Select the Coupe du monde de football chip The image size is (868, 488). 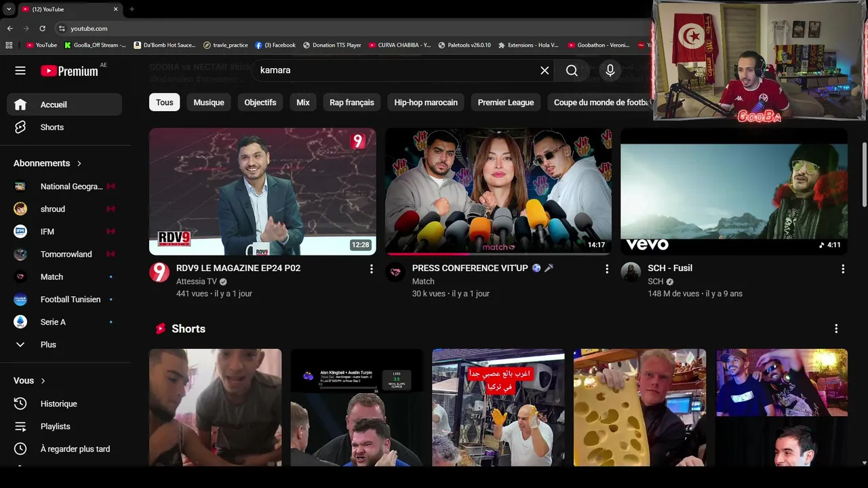(x=599, y=102)
